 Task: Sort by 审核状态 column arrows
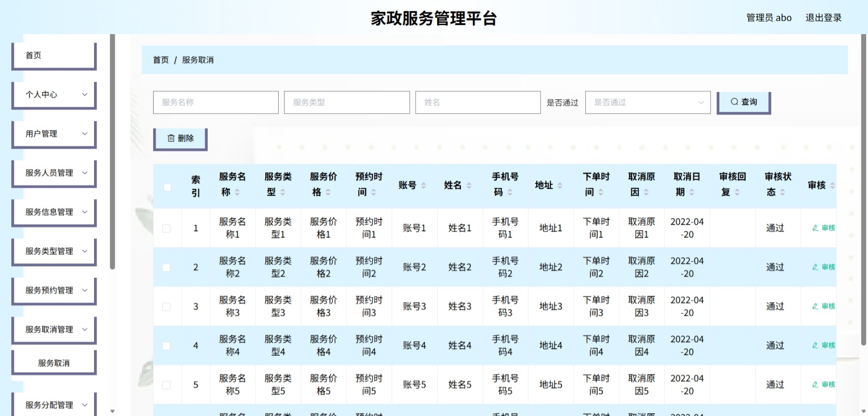tap(782, 192)
